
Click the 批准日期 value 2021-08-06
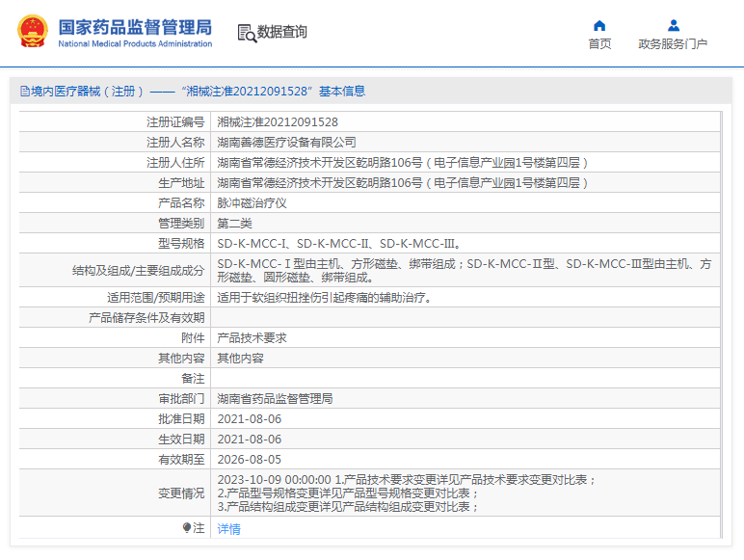[249, 419]
